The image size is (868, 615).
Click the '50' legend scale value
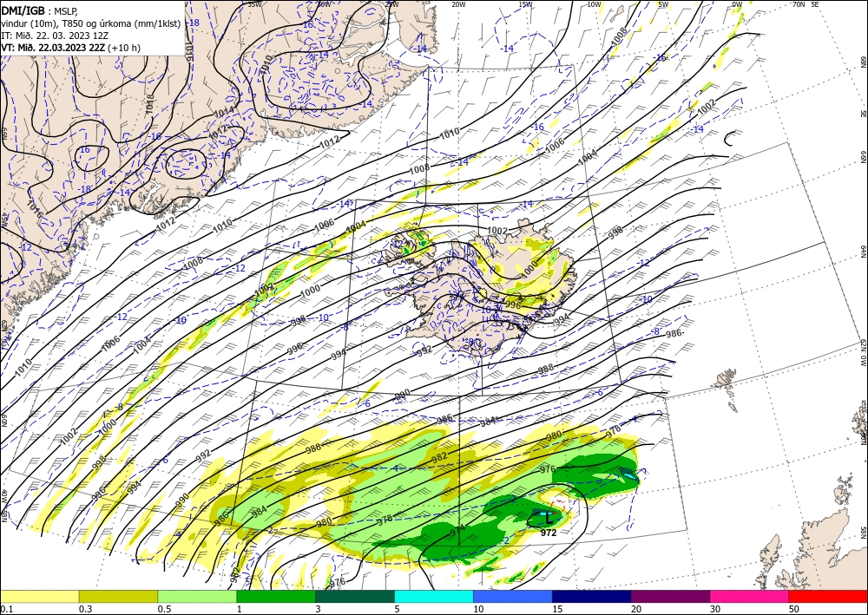[794, 609]
